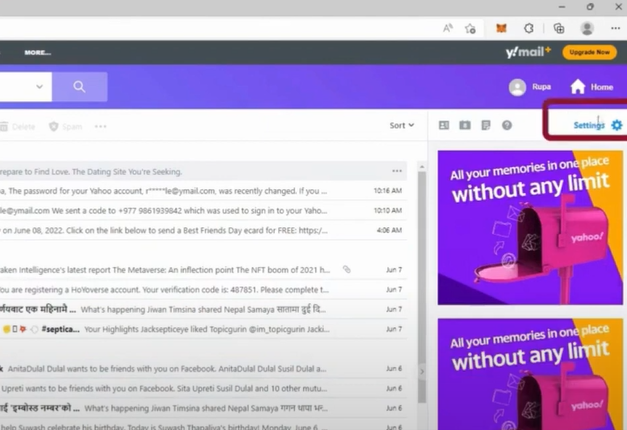
Task: Click the top Yahoo mailbox ad banner
Action: [x=530, y=228]
